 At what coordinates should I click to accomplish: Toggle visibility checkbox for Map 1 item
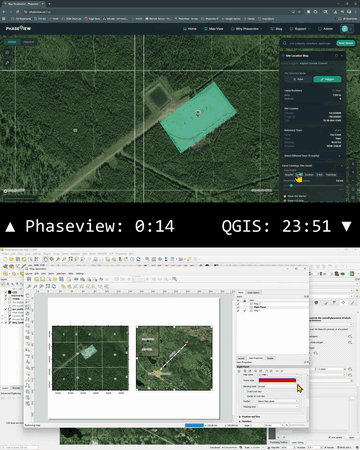point(238,310)
